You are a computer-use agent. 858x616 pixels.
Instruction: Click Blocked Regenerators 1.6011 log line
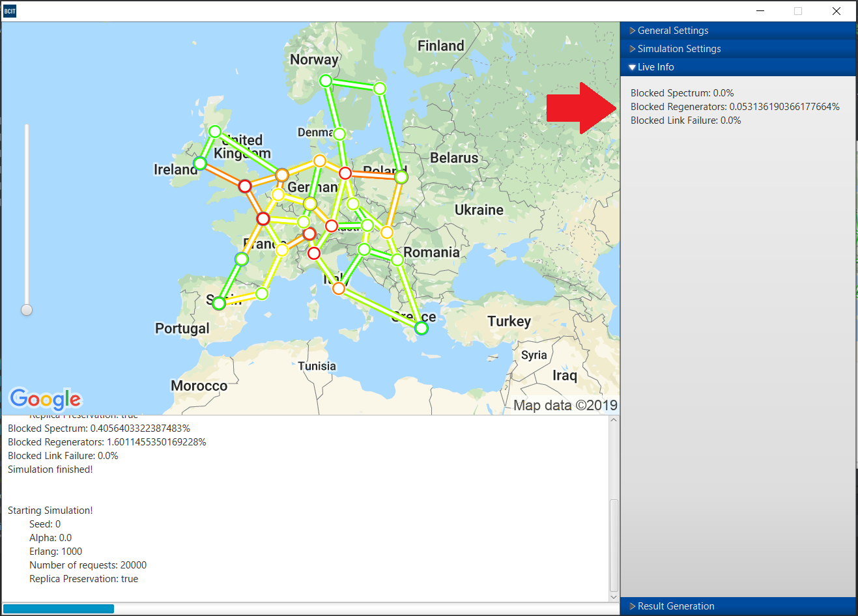(107, 442)
